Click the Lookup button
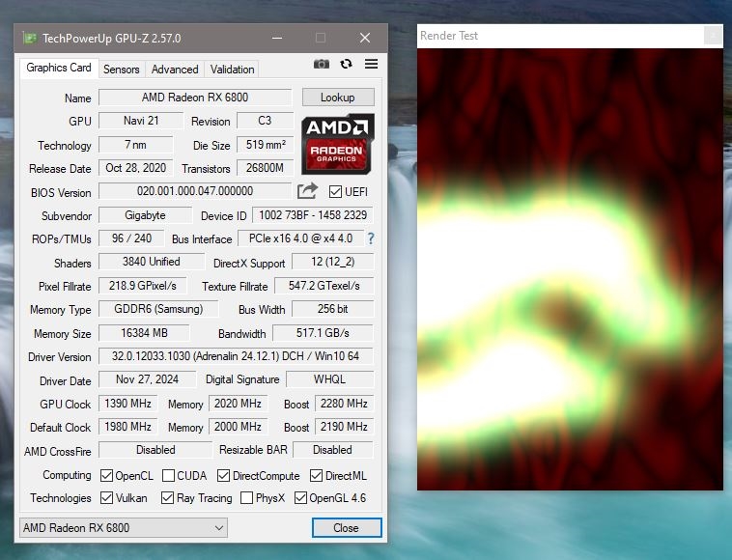 [338, 98]
